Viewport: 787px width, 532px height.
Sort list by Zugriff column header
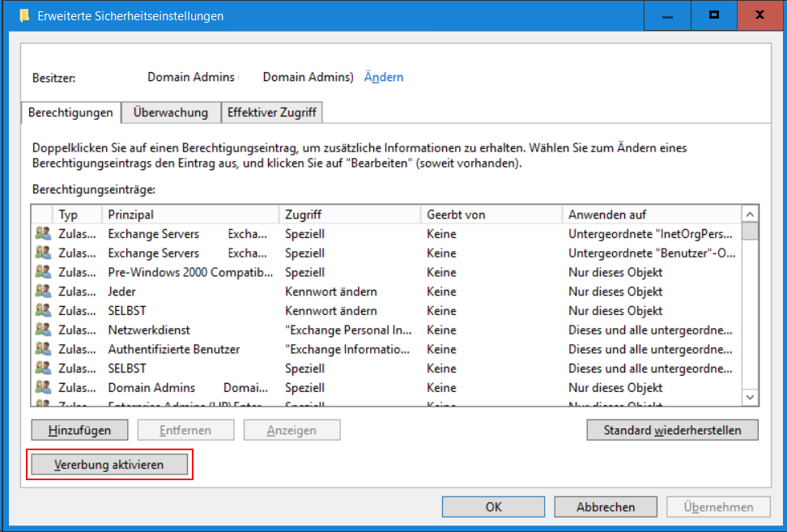coord(350,215)
